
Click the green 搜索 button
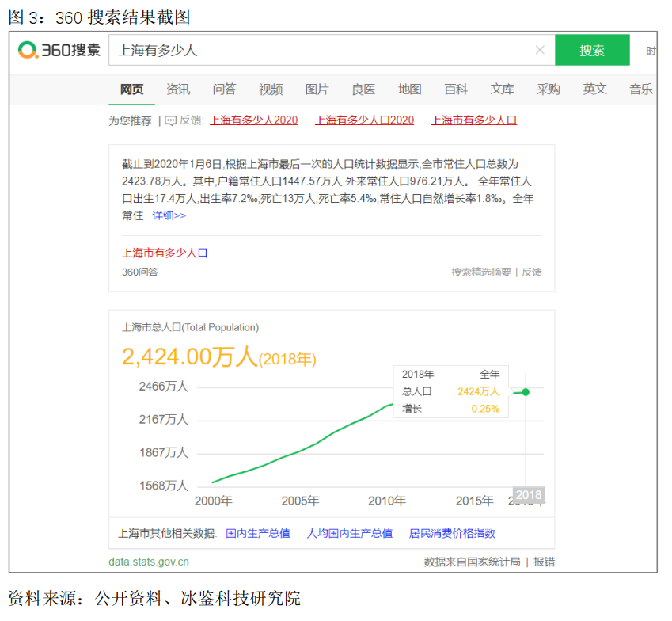click(x=592, y=50)
